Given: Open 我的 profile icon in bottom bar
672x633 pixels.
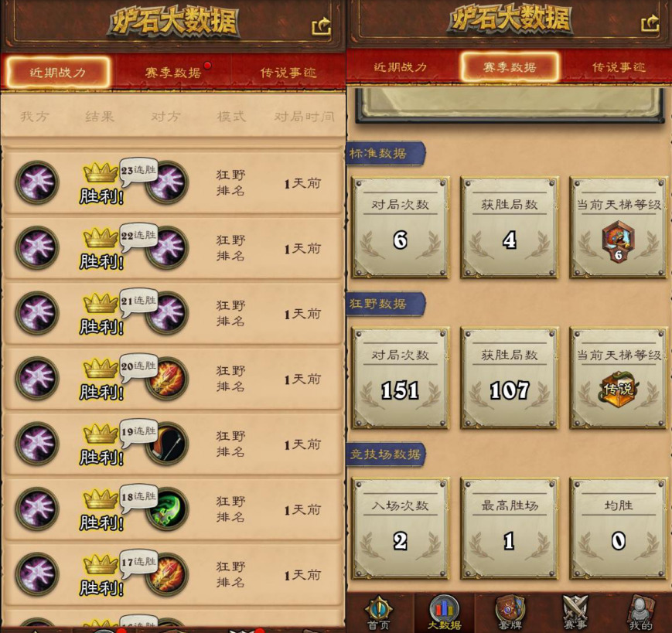Looking at the screenshot, I should pyautogui.click(x=640, y=613).
